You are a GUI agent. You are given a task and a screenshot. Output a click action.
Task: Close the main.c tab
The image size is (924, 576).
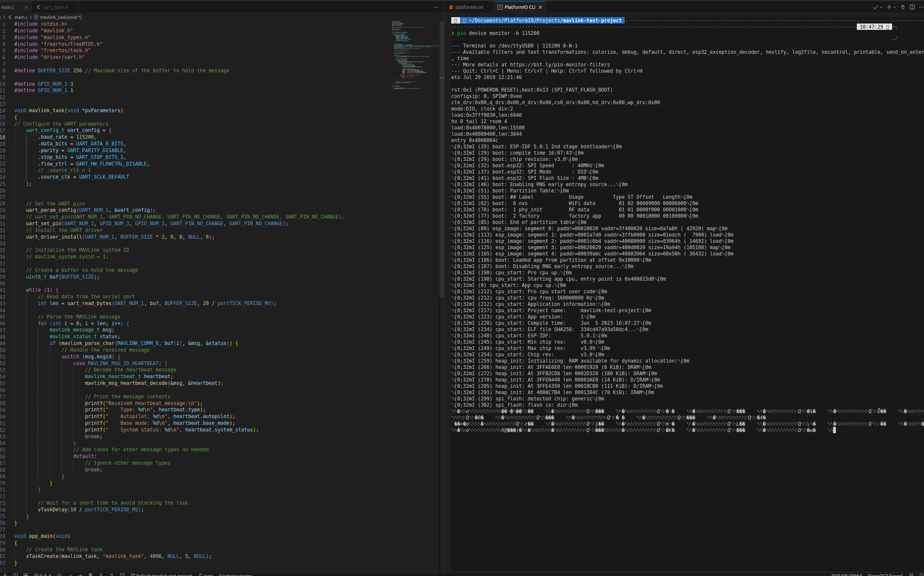coord(26,7)
